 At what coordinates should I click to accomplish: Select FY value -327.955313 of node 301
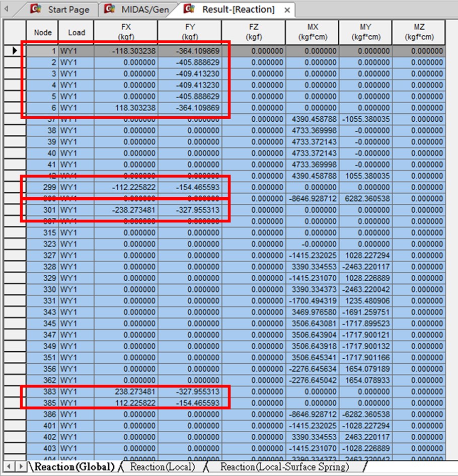(x=190, y=210)
